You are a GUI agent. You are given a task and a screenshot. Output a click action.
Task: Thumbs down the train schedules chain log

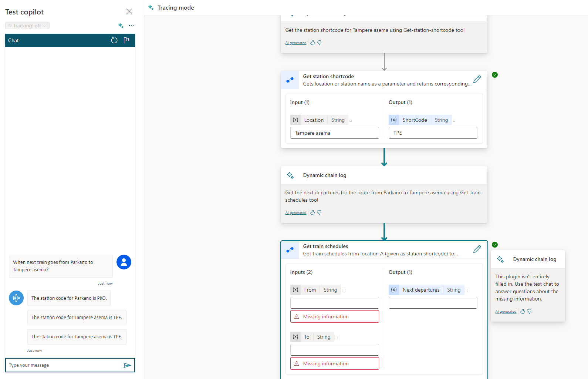pyautogui.click(x=319, y=213)
